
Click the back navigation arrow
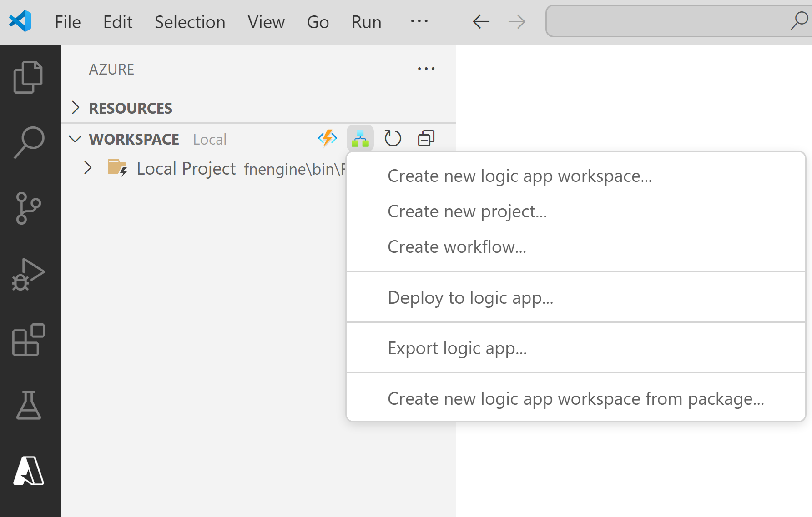point(480,21)
